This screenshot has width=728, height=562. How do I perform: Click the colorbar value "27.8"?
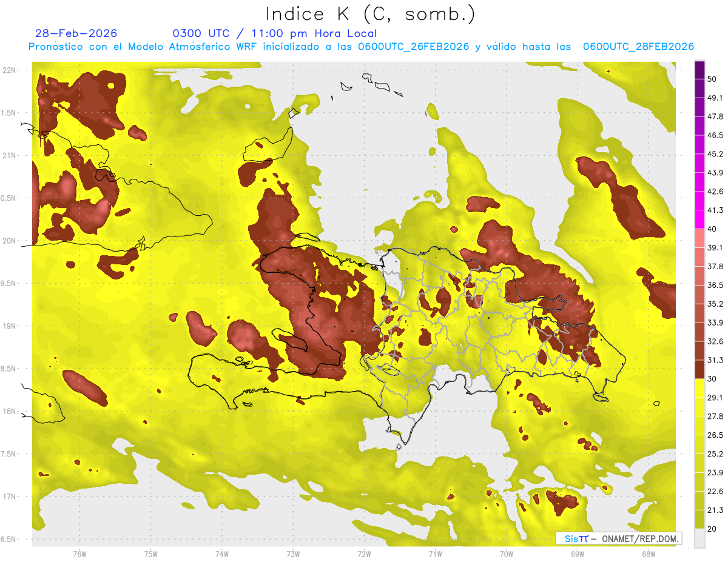tap(716, 416)
